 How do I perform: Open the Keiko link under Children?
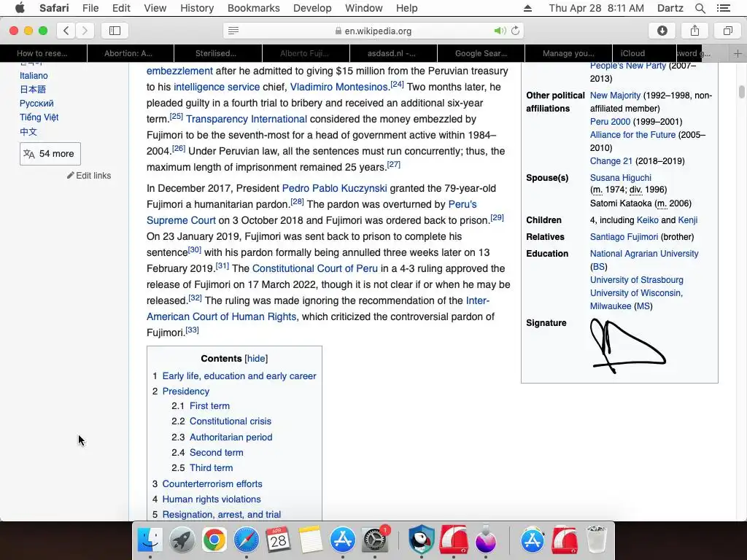click(648, 220)
